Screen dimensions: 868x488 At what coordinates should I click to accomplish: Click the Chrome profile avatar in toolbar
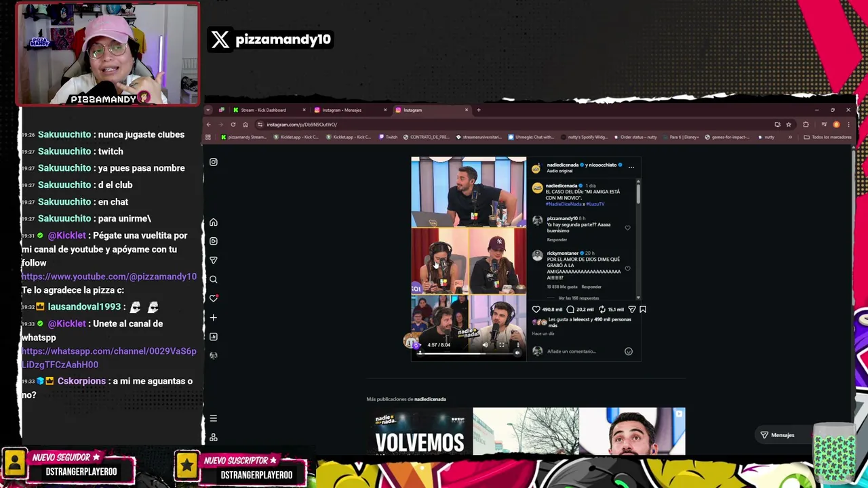pos(836,125)
